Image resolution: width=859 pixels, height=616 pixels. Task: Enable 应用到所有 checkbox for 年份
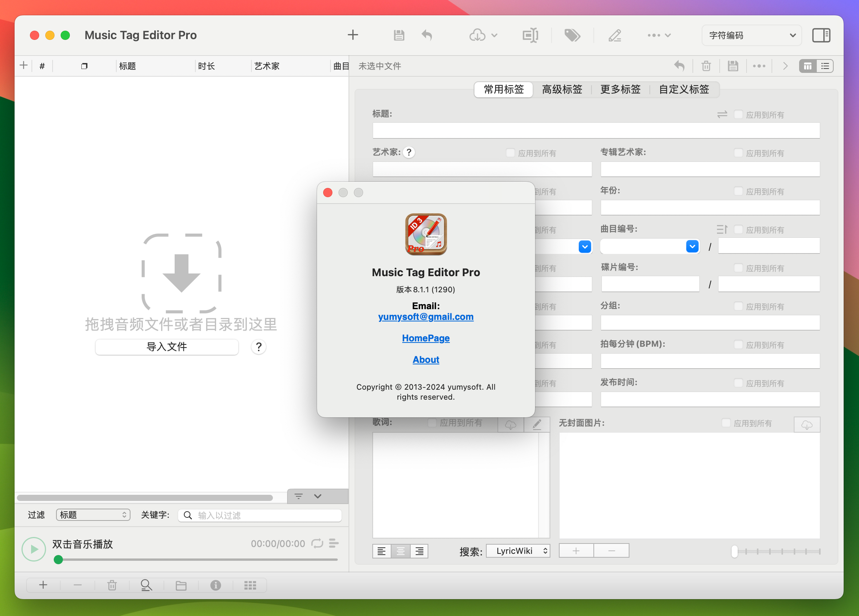738,191
